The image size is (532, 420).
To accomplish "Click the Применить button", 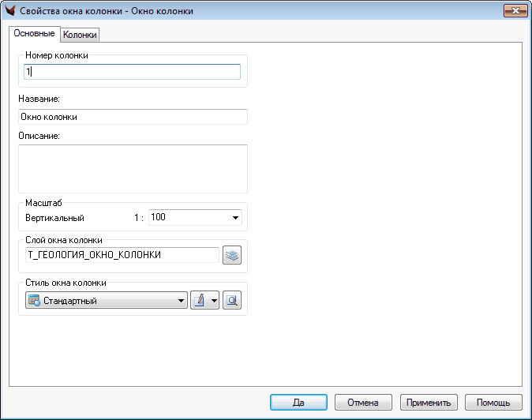I will click(x=429, y=402).
